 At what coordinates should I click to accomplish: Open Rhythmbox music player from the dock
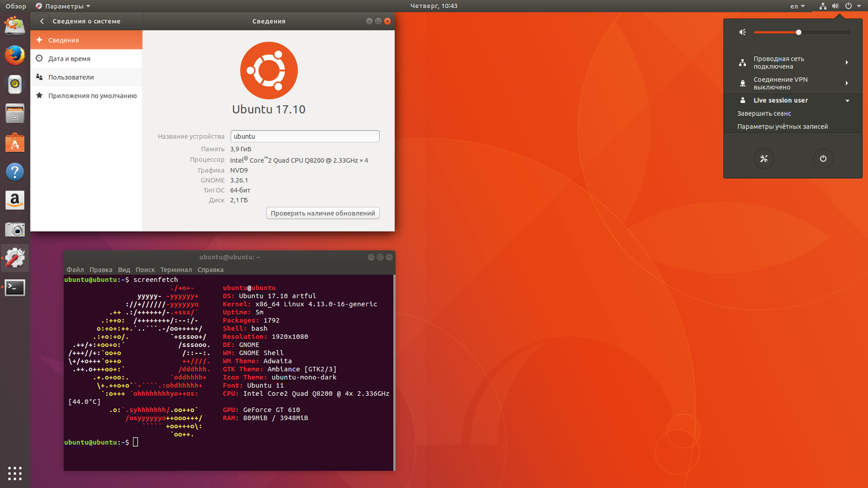(15, 84)
